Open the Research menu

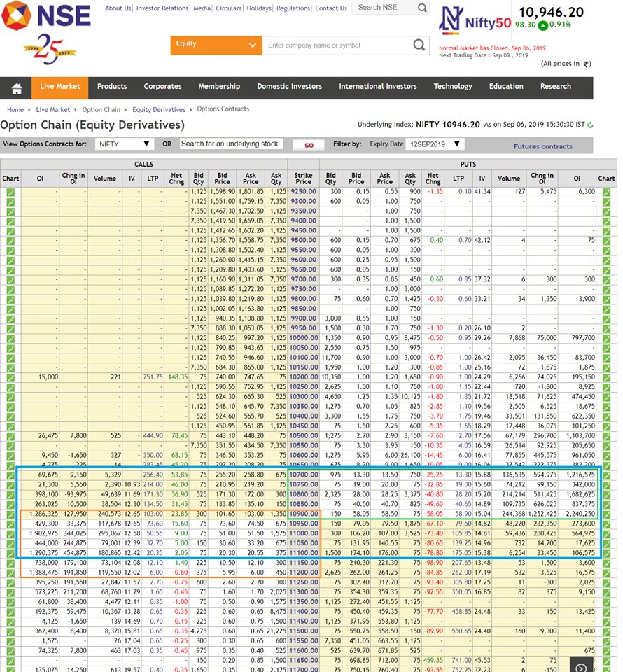555,87
